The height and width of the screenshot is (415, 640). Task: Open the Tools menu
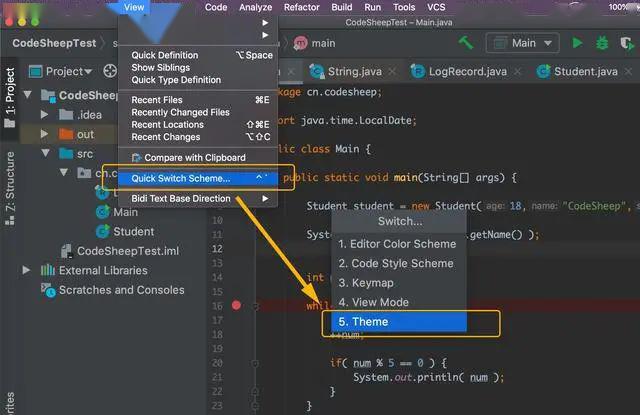(404, 7)
